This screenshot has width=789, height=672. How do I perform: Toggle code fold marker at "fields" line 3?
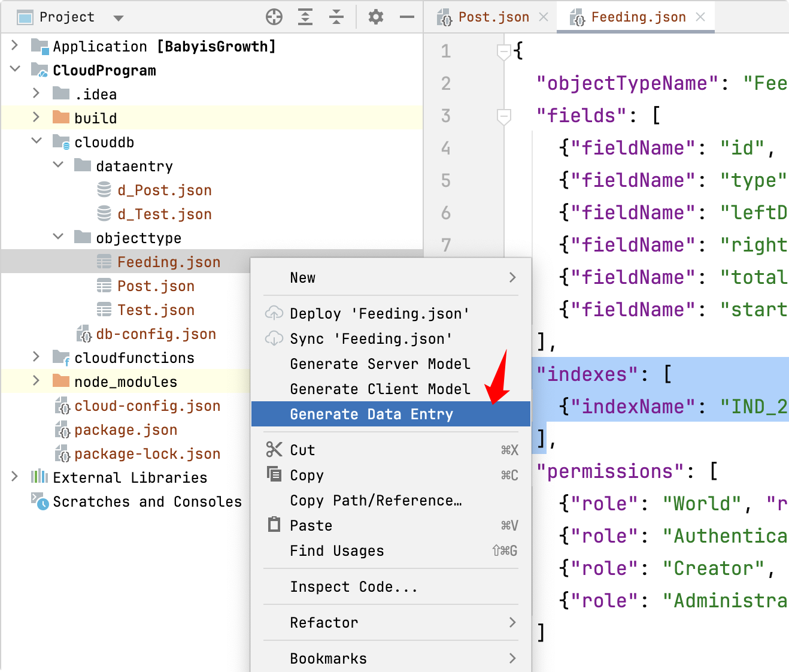(x=504, y=117)
